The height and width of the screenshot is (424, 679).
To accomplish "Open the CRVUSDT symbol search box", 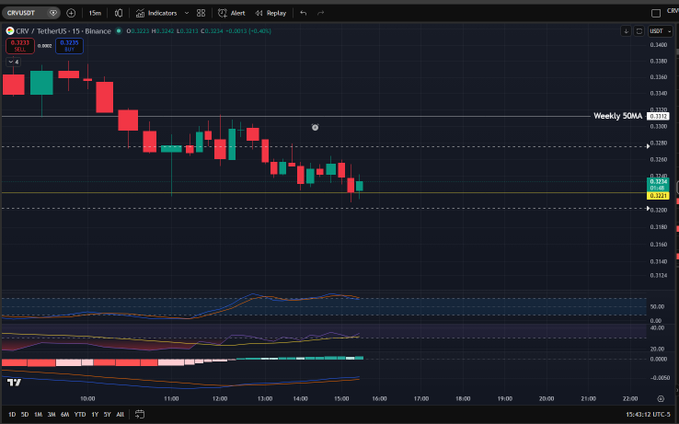I will click(22, 13).
